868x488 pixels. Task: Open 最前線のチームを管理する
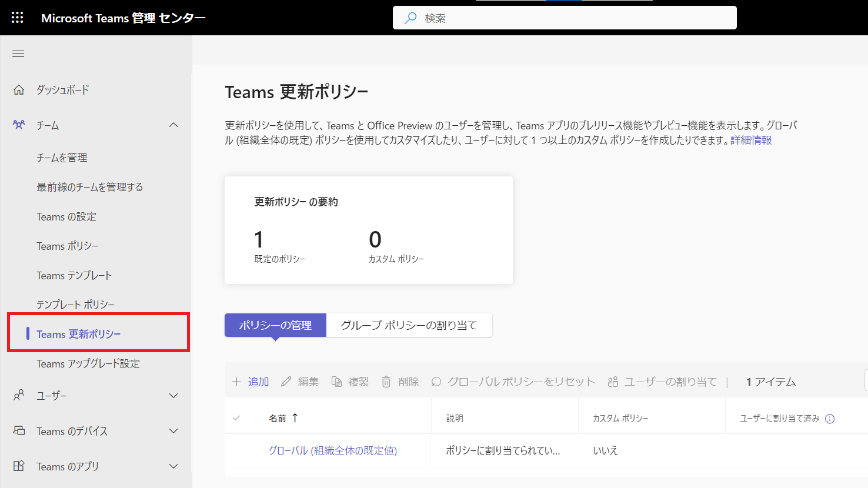point(90,187)
